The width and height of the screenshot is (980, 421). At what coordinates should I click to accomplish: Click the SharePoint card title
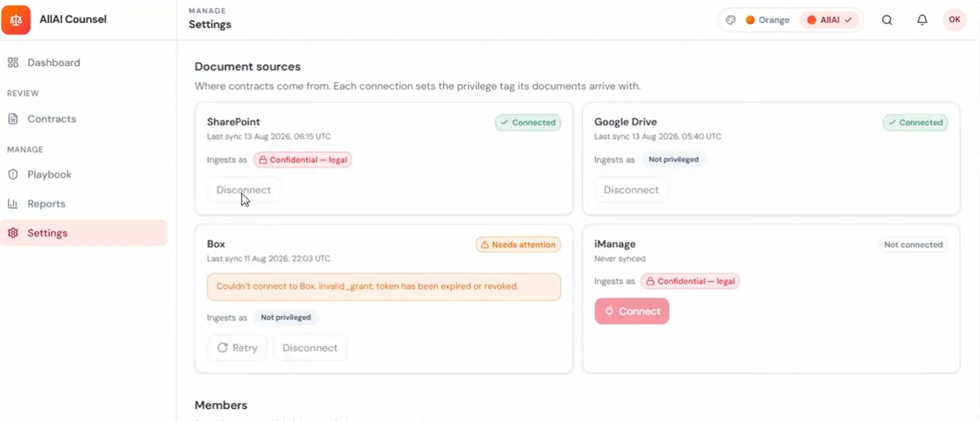(234, 122)
